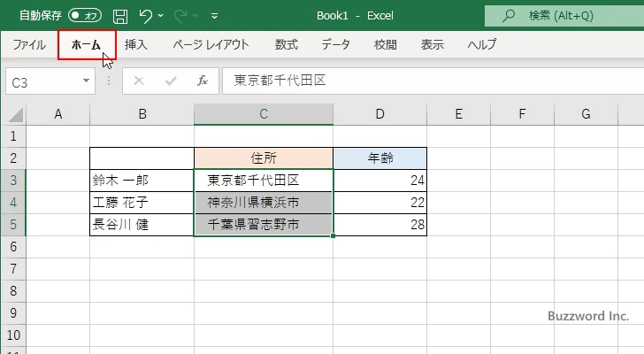Toggle the AutoSave switch

(85, 15)
